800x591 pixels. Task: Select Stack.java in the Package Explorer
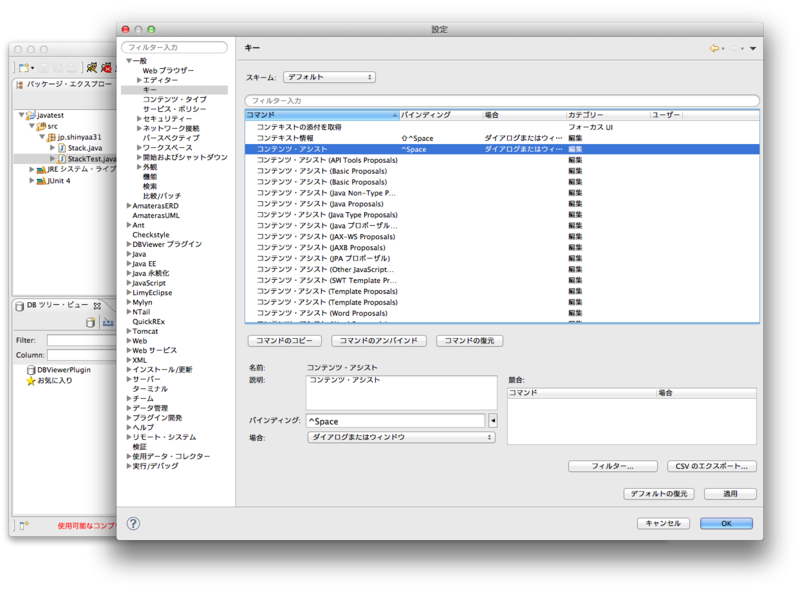[x=85, y=148]
